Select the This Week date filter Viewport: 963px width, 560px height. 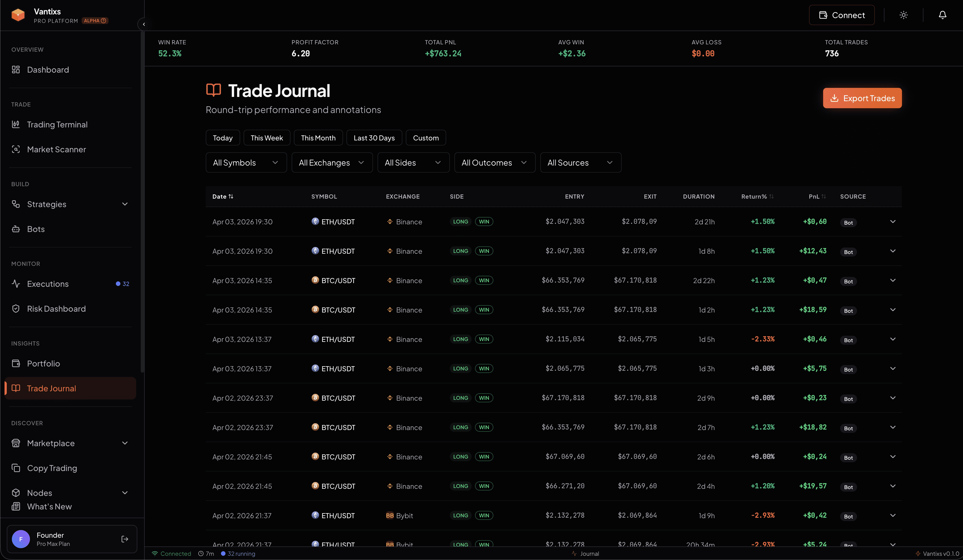click(x=266, y=138)
